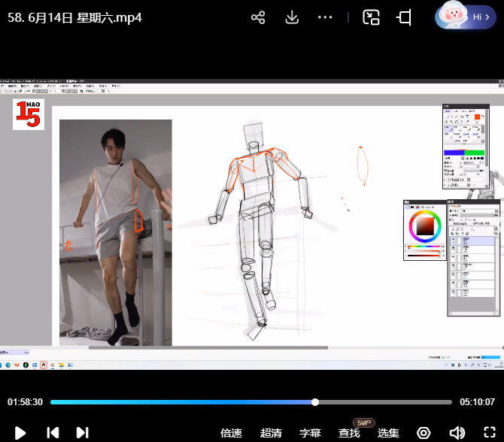The width and height of the screenshot is (504, 442).
Task: Open the more options (three dots) menu
Action: tap(325, 17)
